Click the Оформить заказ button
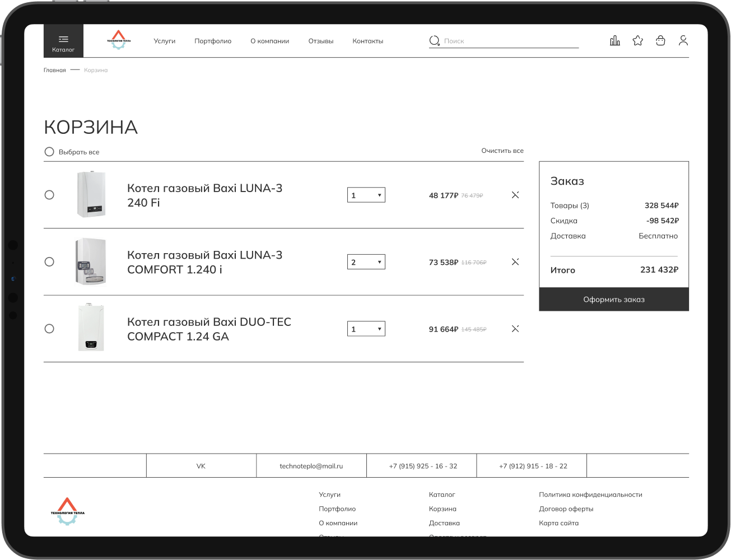This screenshot has height=560, width=731. tap(614, 300)
